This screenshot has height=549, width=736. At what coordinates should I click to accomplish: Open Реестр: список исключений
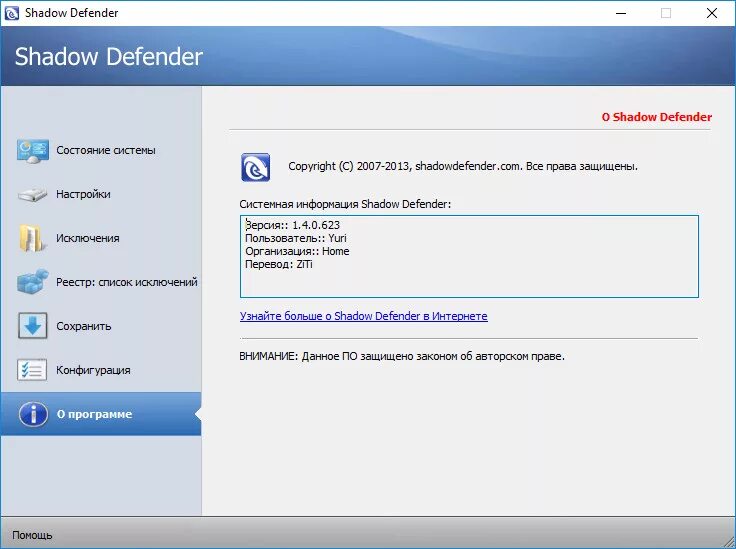127,282
